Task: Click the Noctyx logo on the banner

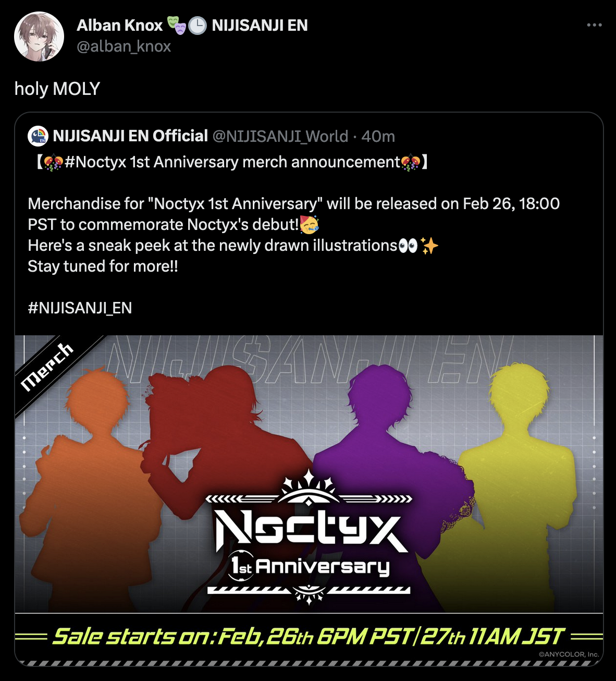Action: [x=309, y=537]
